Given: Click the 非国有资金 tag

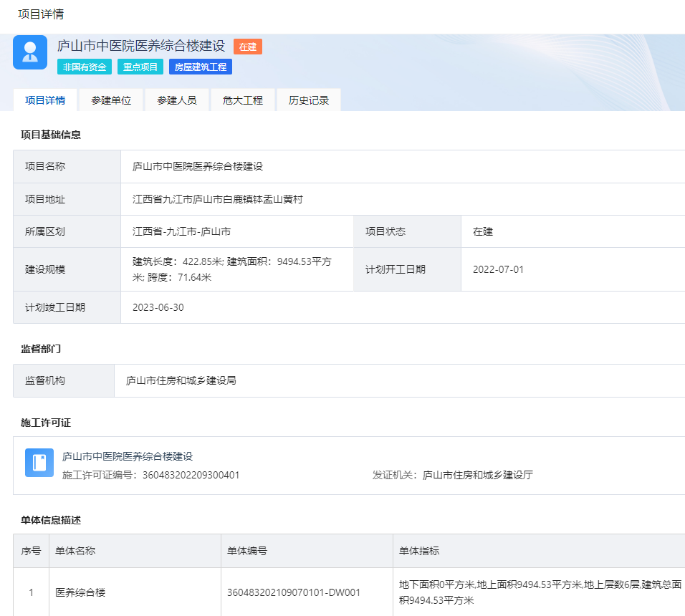Looking at the screenshot, I should 85,67.
